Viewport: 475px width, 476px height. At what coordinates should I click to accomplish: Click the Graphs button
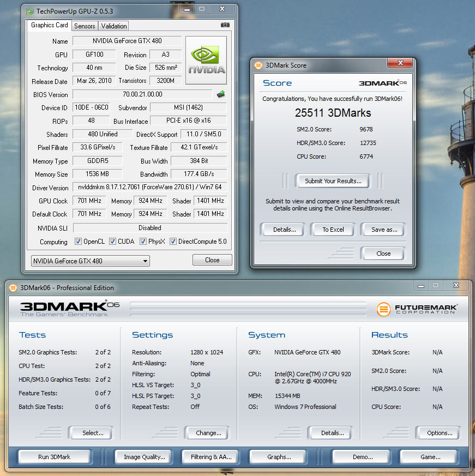tap(279, 457)
